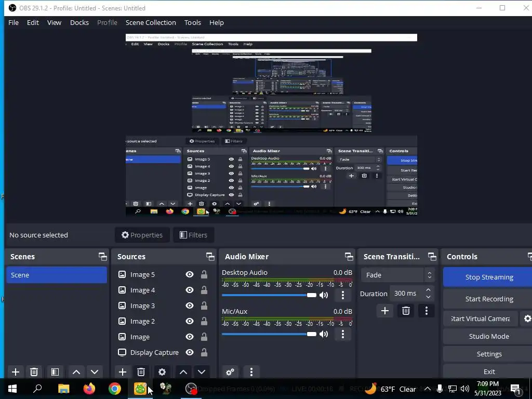Open source properties gear in Sources panel
Viewport: 532px width, 399px height.
click(x=162, y=372)
